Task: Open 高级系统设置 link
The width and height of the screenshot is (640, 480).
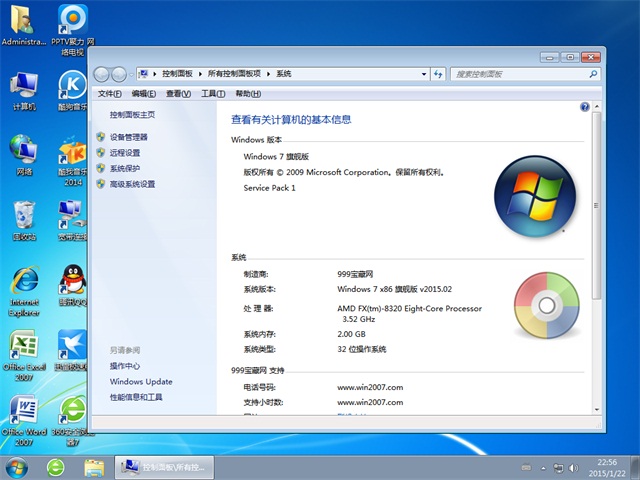Action: [132, 184]
